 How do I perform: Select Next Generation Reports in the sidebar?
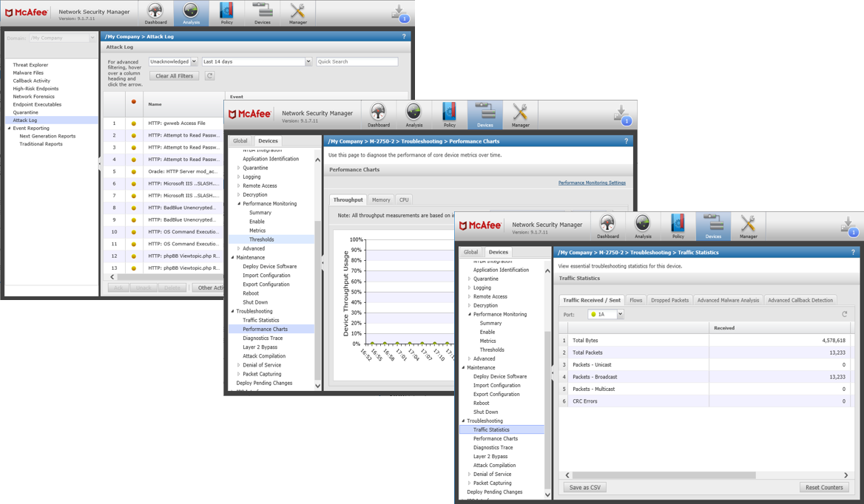click(47, 136)
